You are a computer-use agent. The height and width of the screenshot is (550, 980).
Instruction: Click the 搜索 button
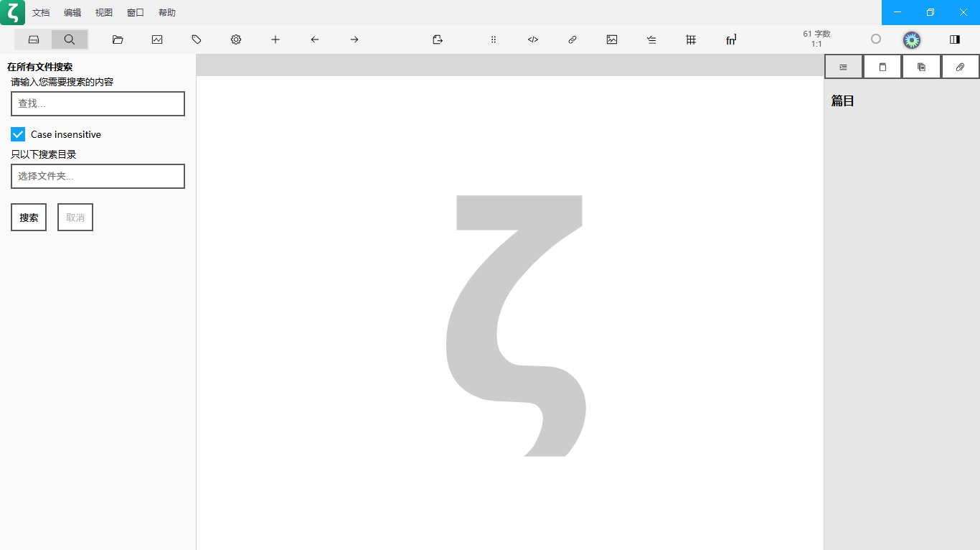29,218
